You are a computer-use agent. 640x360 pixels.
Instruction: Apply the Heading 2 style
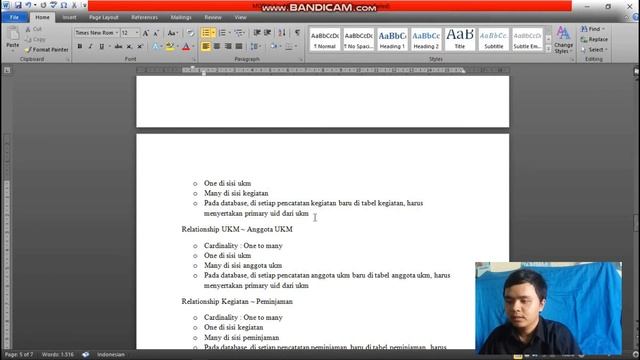point(426,39)
